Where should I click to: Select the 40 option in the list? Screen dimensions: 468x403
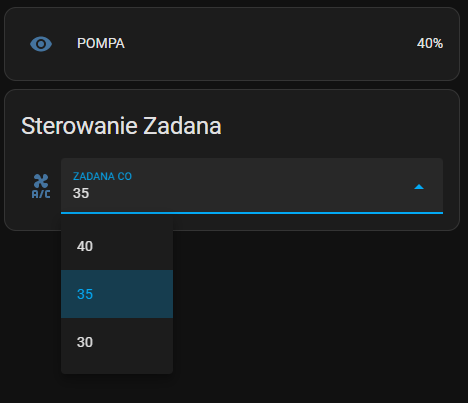117,246
